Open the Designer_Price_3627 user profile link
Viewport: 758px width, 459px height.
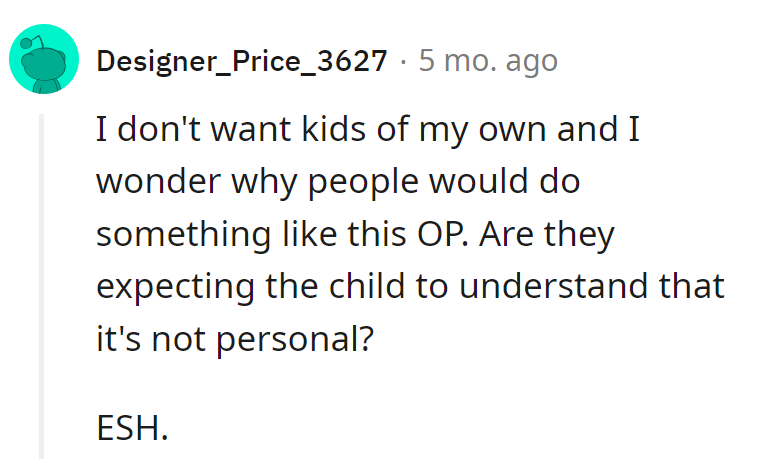pyautogui.click(x=241, y=62)
